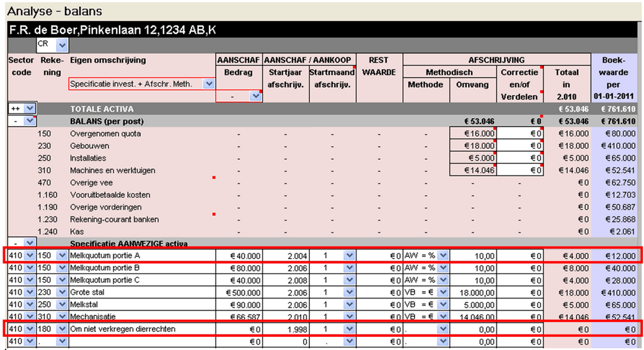
Task: Select 'Om niet verkregen dierrechten' description cell
Action: pyautogui.click(x=141, y=329)
